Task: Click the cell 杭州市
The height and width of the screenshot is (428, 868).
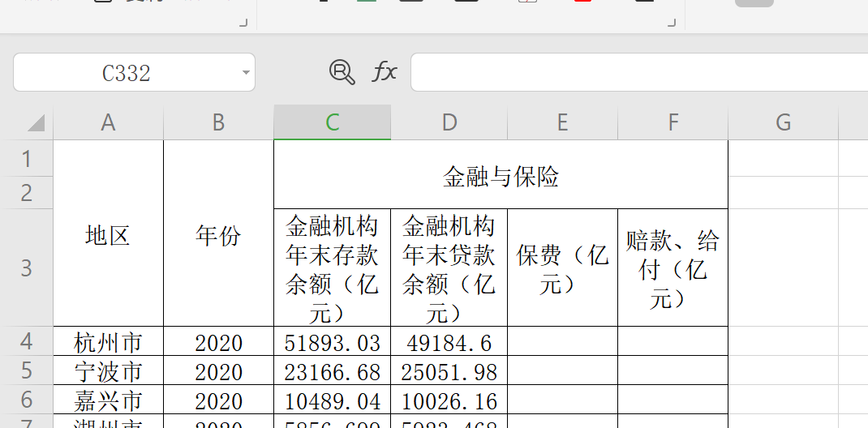Action: 109,341
